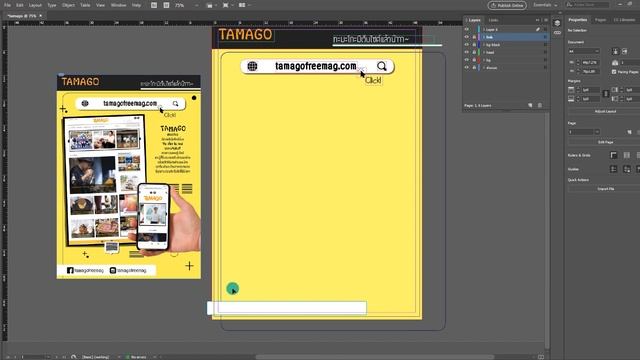Viewport: 640px width, 360px height.
Task: Open the View menu
Action: 100,5
